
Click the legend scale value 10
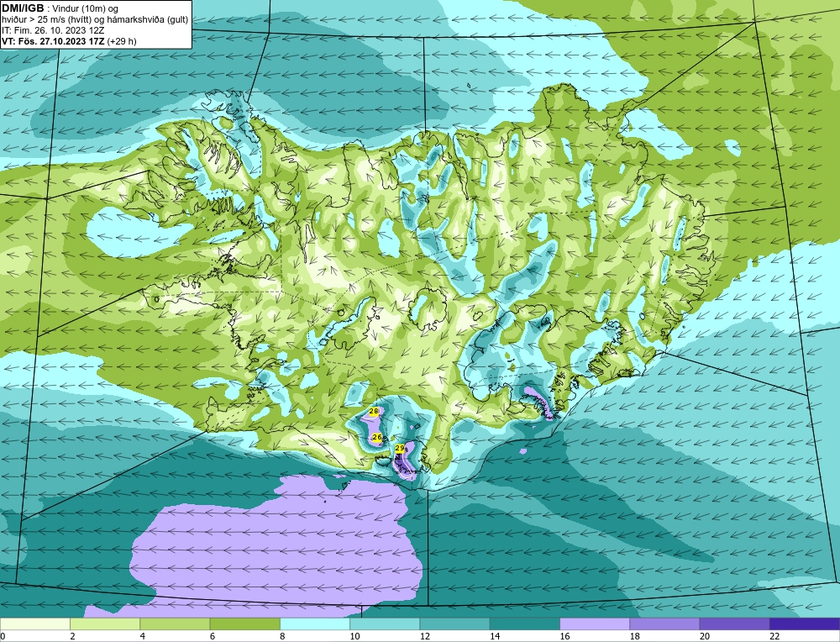tap(354, 636)
